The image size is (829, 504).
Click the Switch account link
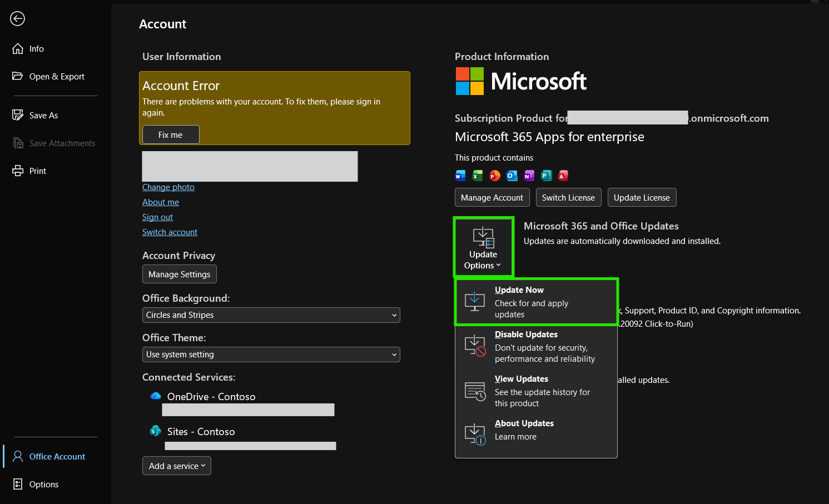[170, 232]
